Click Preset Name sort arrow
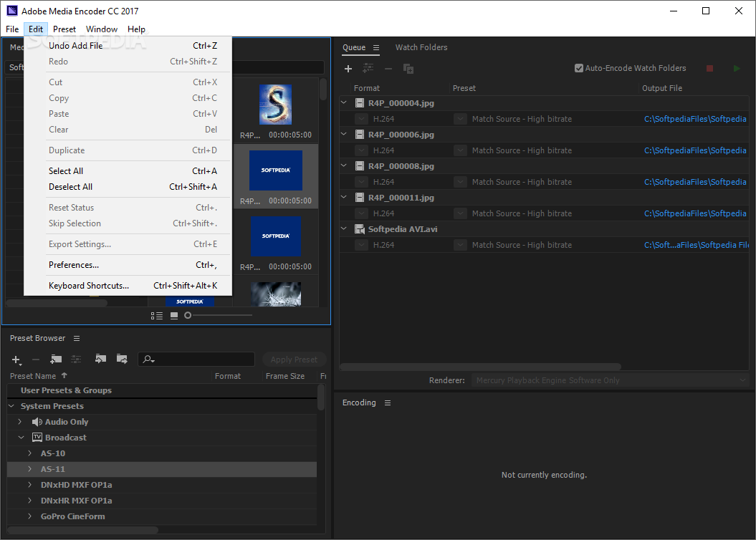 point(64,376)
